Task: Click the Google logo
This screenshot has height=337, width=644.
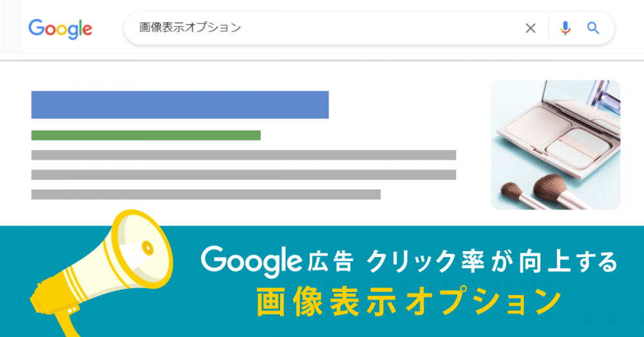Action: (60, 28)
